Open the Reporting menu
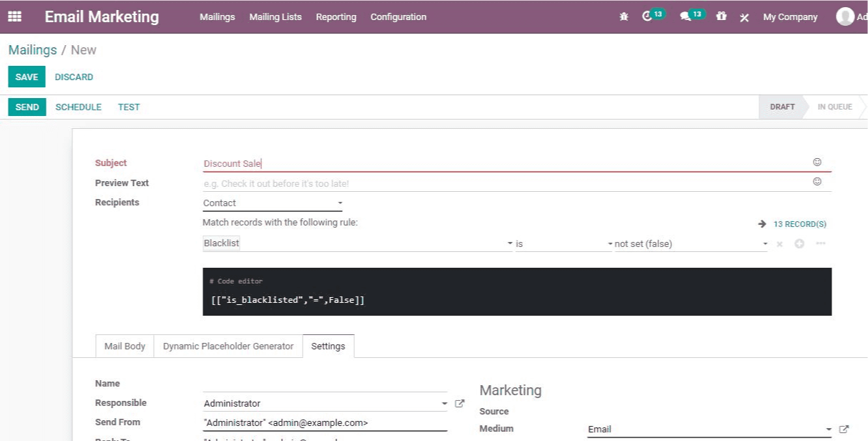 coord(336,17)
